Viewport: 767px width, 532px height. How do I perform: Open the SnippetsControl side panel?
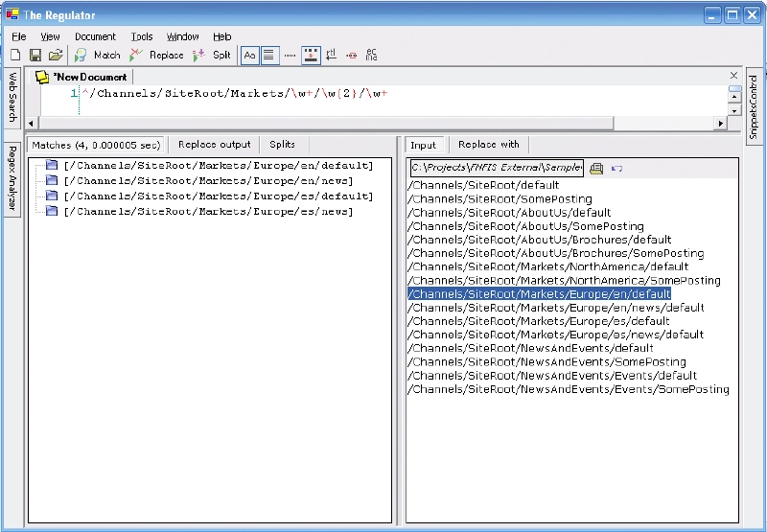coord(754,108)
